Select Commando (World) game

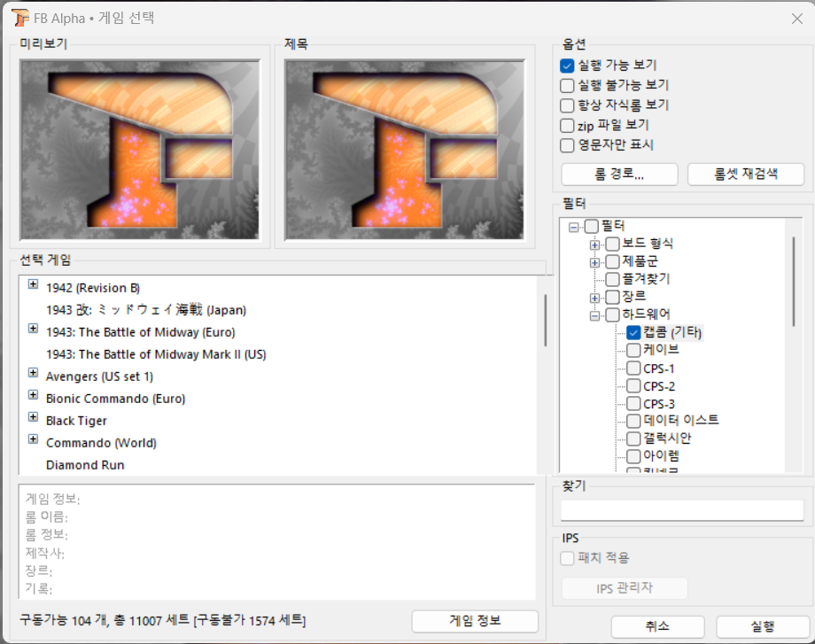click(101, 443)
